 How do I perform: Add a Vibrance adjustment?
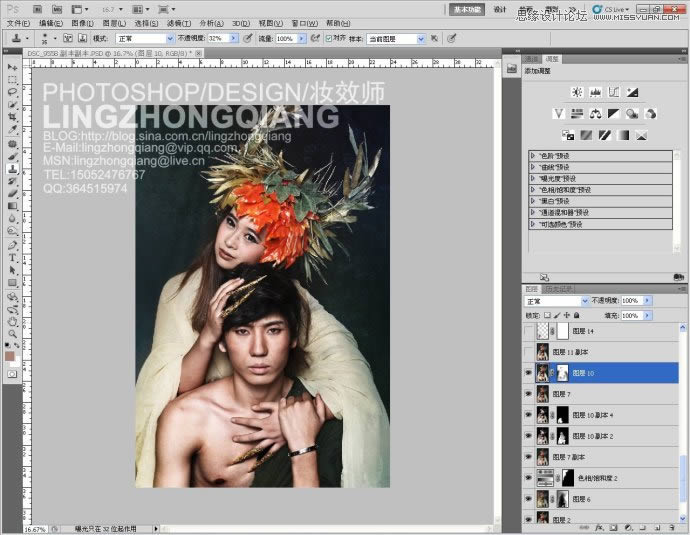558,114
